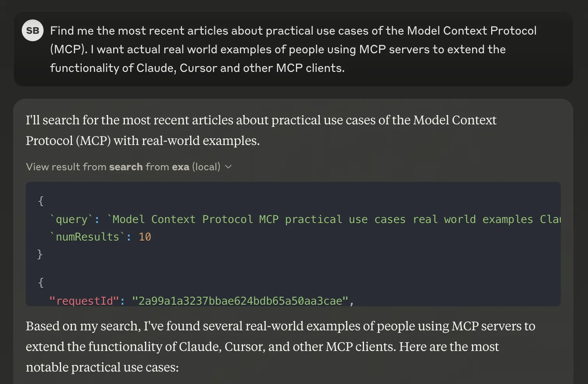
Task: Click the bold search tool name
Action: (x=126, y=167)
